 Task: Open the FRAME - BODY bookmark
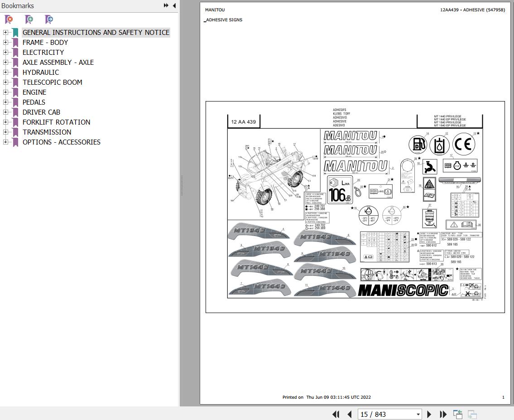(45, 42)
